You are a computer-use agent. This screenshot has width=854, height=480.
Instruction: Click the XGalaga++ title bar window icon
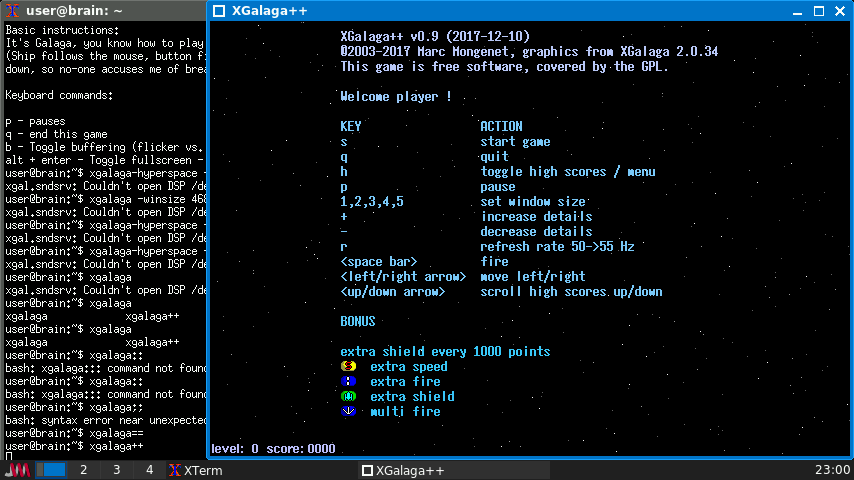click(x=219, y=12)
